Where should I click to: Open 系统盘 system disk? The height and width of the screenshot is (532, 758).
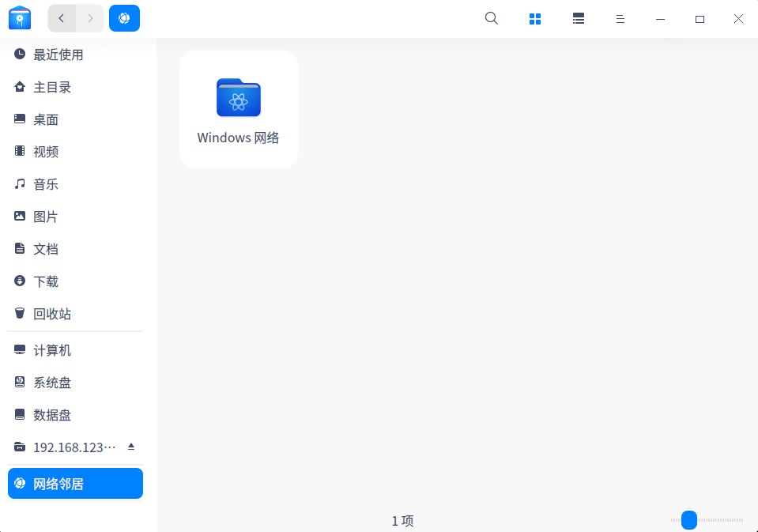[52, 383]
